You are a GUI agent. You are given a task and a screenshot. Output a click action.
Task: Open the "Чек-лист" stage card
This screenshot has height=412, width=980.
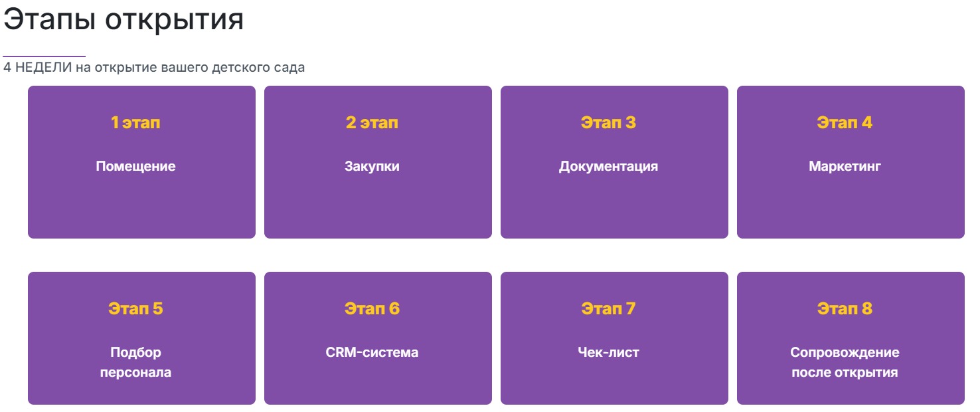tap(608, 352)
